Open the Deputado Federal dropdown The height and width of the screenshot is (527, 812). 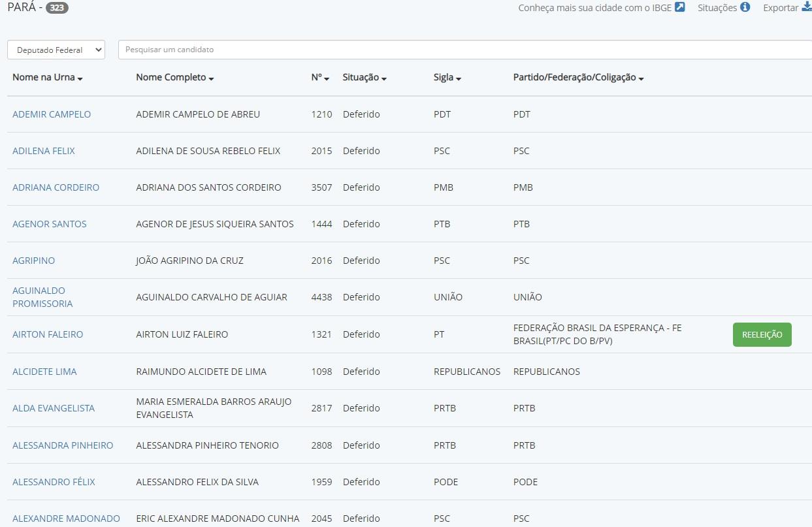click(56, 50)
